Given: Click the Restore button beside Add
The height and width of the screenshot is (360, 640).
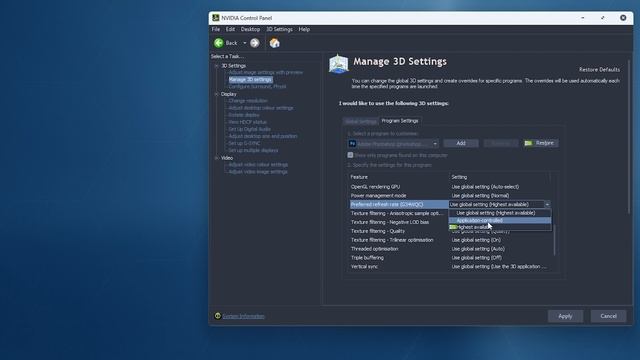Looking at the screenshot, I should [x=541, y=143].
